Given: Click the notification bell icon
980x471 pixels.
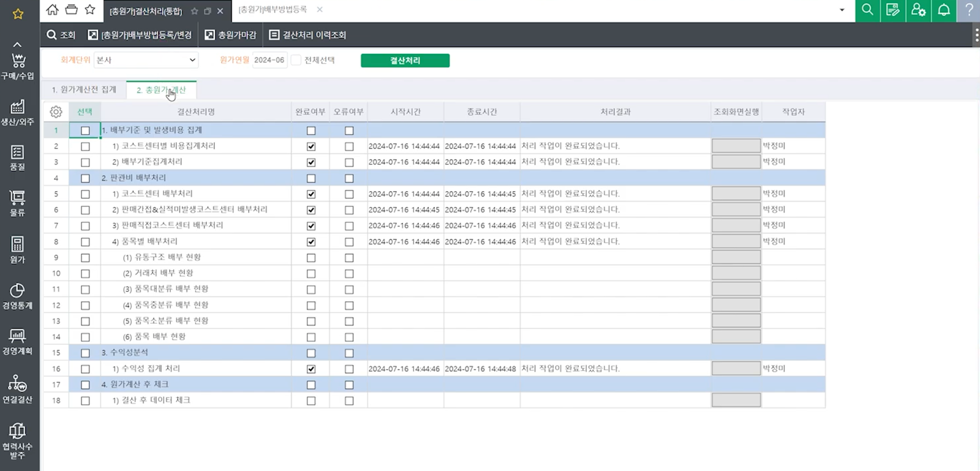Looking at the screenshot, I should pyautogui.click(x=944, y=10).
